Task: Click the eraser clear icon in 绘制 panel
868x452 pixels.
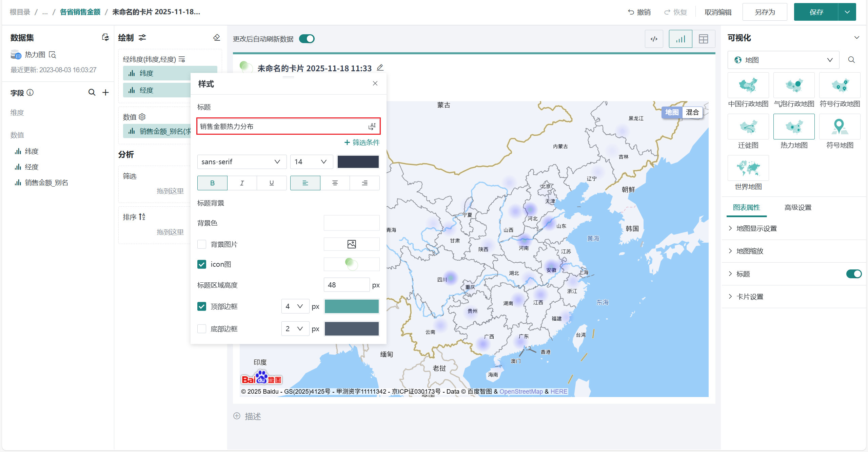Action: click(x=217, y=37)
